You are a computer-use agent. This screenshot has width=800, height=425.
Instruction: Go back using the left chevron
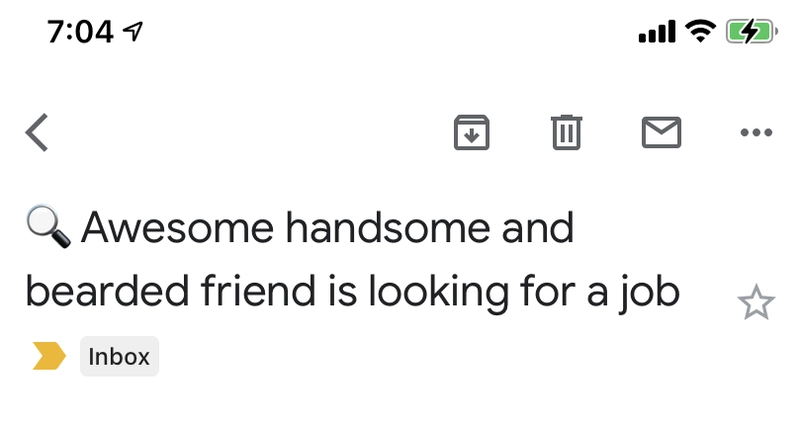click(x=37, y=133)
